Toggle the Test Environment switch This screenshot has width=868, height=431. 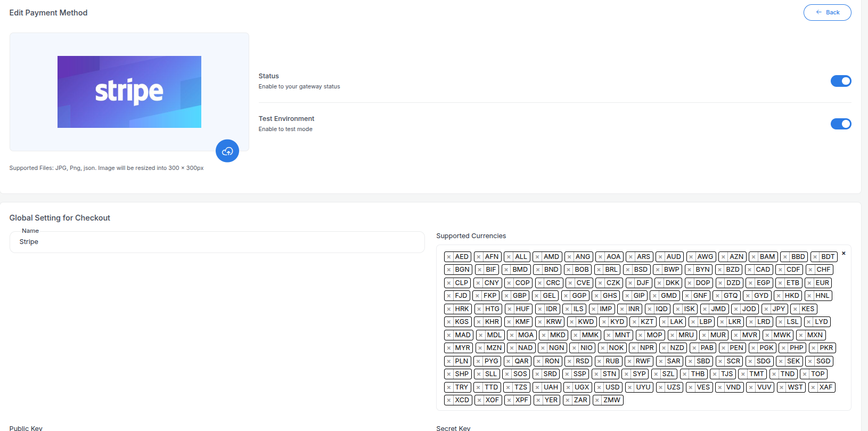[x=841, y=124]
